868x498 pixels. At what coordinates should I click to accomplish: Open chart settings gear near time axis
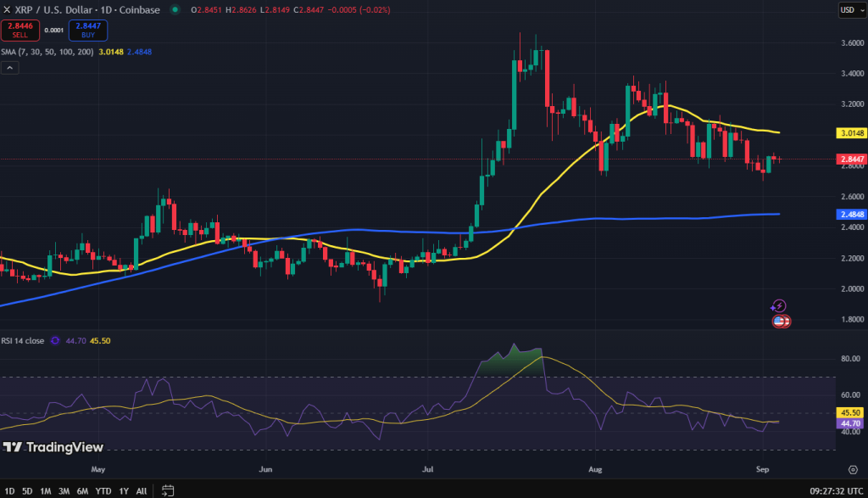(x=853, y=470)
